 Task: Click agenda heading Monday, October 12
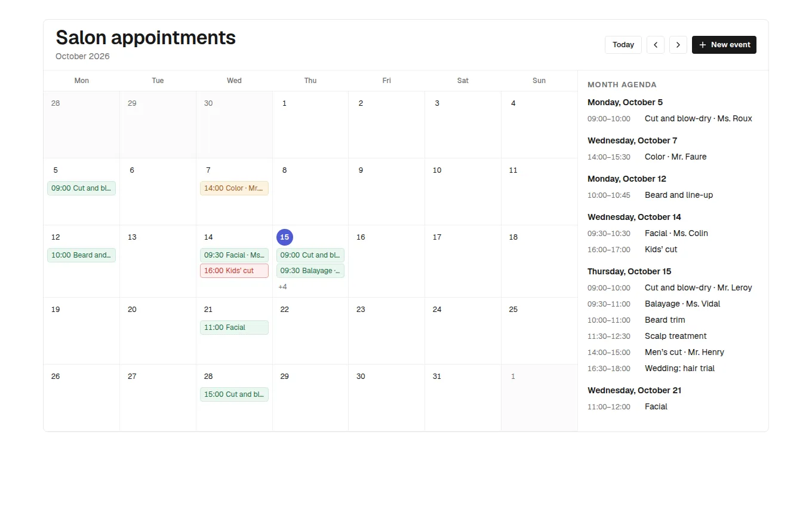[626, 179]
